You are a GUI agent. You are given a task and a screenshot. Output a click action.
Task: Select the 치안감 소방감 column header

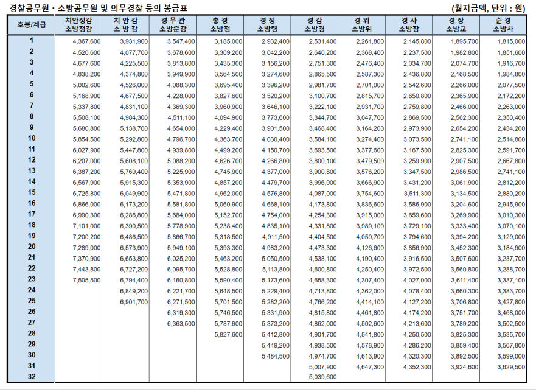(x=126, y=25)
